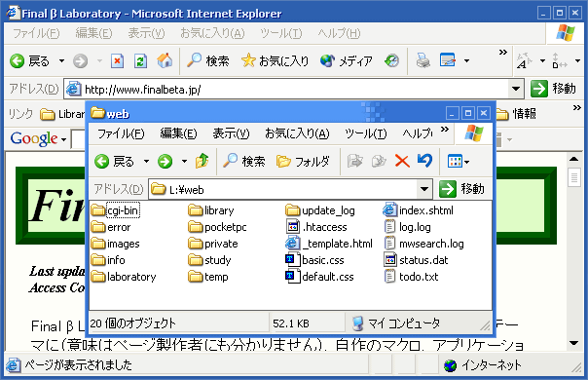Image resolution: width=588 pixels, height=380 pixels.
Task: Select the pocketpc folder
Action: (217, 227)
